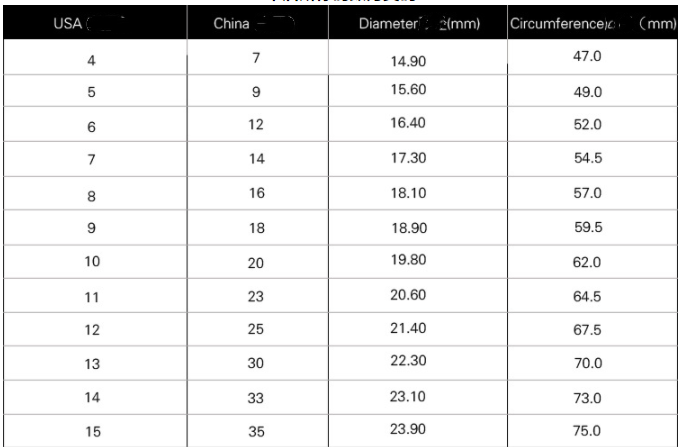Image resolution: width=679 pixels, height=447 pixels.
Task: Select USA size 11 cell
Action: coord(92,297)
